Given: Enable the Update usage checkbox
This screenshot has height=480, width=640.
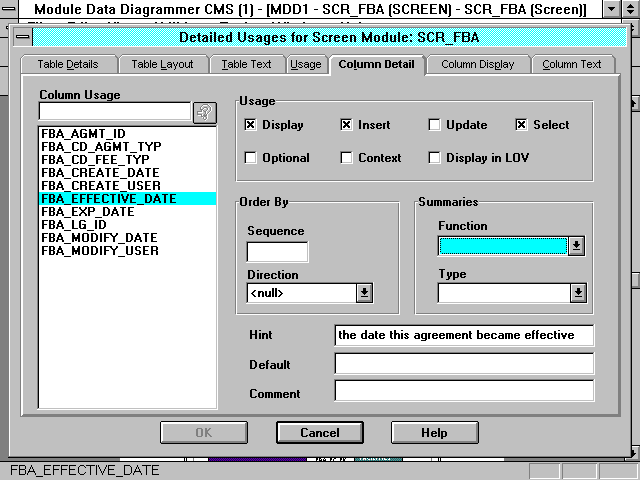Looking at the screenshot, I should 434,125.
